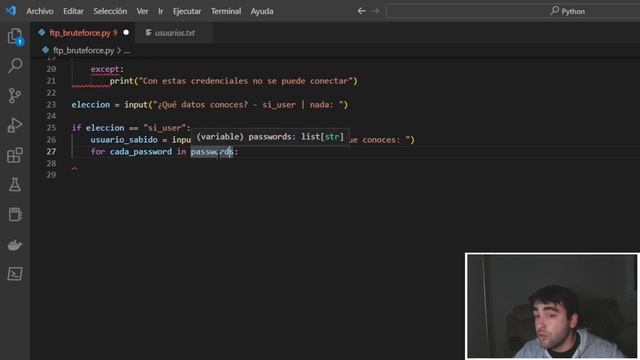Click usuario_sabido on line 26

click(124, 140)
